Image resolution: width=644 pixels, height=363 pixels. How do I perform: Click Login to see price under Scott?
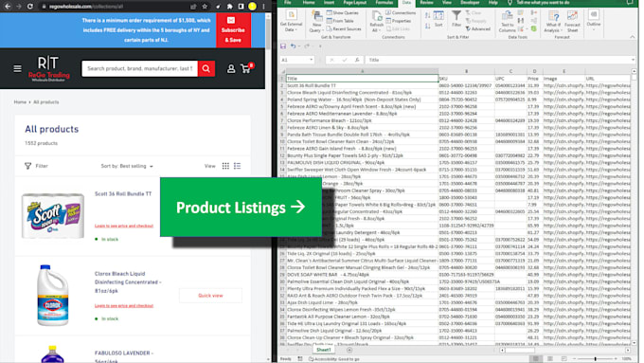click(124, 226)
